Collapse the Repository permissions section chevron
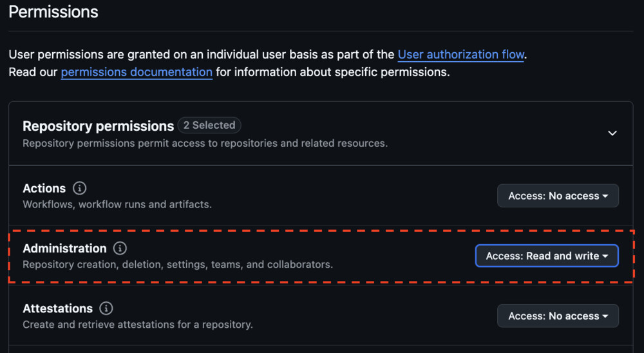The height and width of the screenshot is (353, 644). 612,133
